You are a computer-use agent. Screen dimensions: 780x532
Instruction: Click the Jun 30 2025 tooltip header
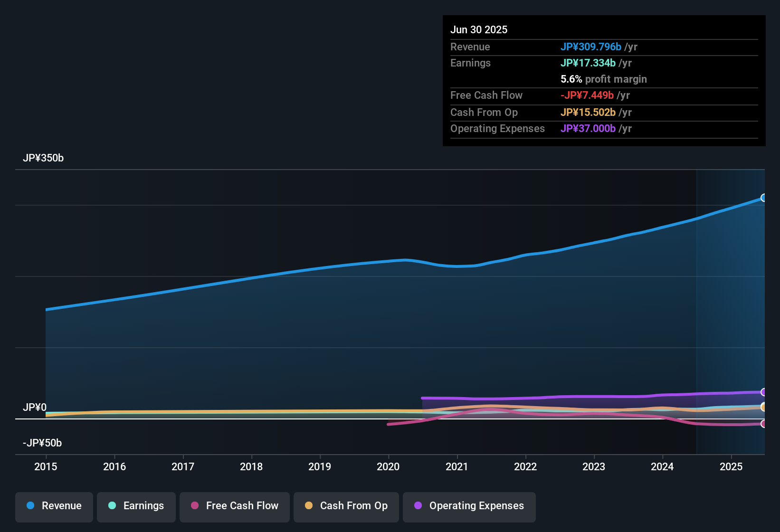click(479, 29)
